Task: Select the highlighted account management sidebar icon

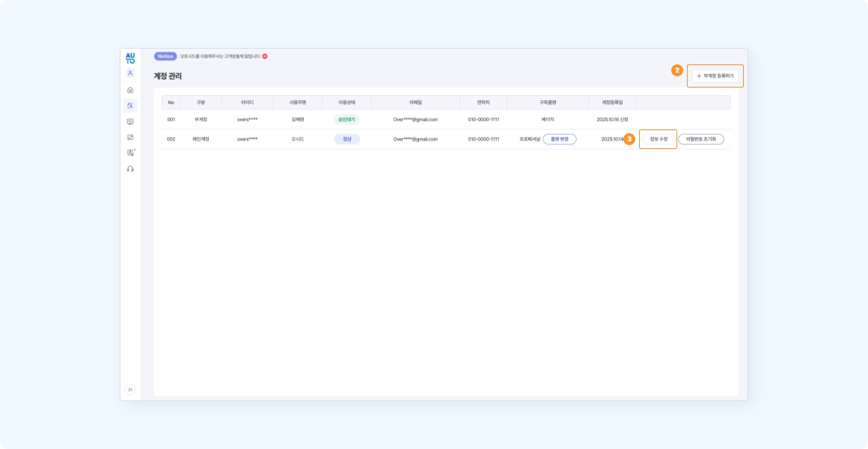Action: point(130,106)
